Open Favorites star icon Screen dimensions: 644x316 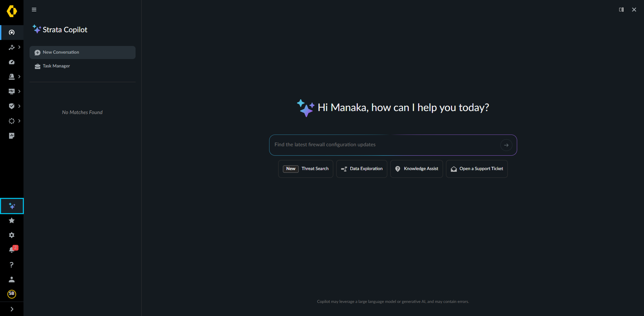[12, 221]
